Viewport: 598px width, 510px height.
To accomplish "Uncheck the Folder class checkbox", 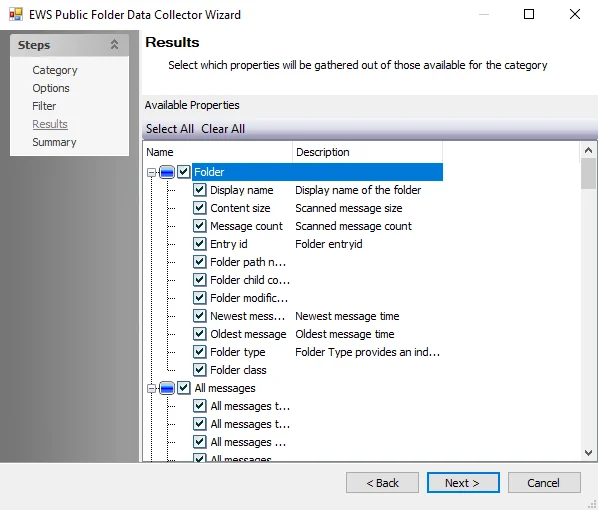I will click(x=199, y=370).
